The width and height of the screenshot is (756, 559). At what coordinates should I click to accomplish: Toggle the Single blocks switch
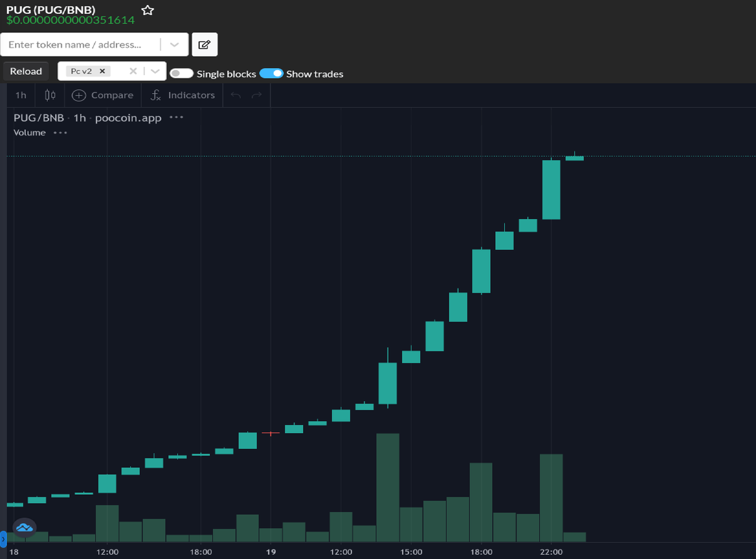coord(181,74)
